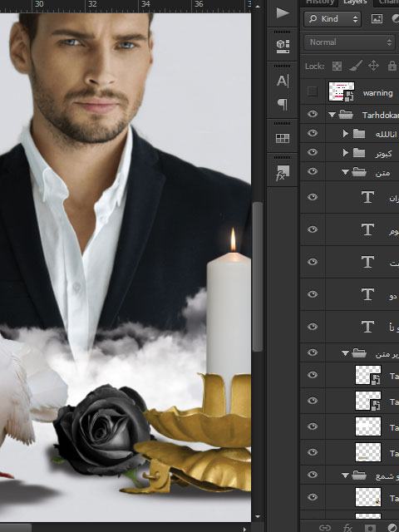
Task: Collapse the Tarhdokan group
Action: coord(332,115)
